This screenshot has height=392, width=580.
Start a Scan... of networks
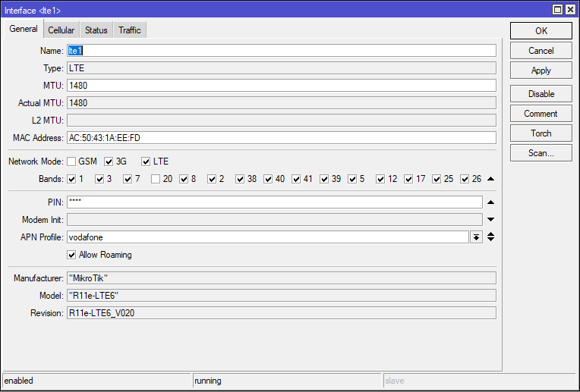(x=541, y=153)
